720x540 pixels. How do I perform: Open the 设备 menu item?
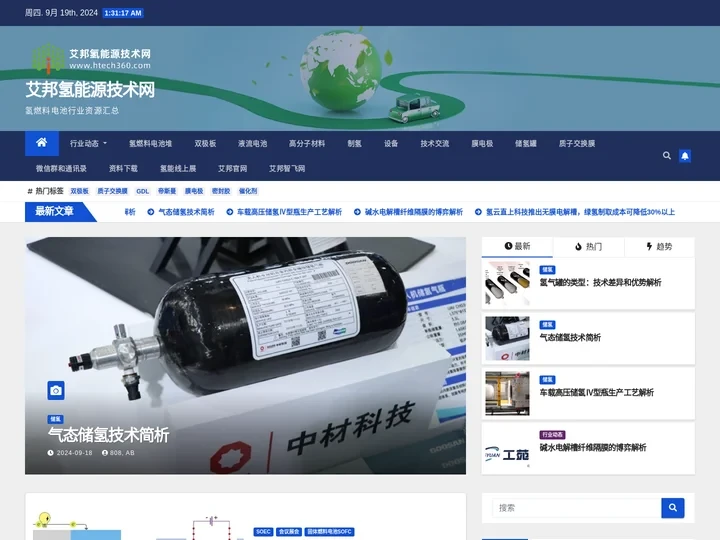tap(391, 144)
